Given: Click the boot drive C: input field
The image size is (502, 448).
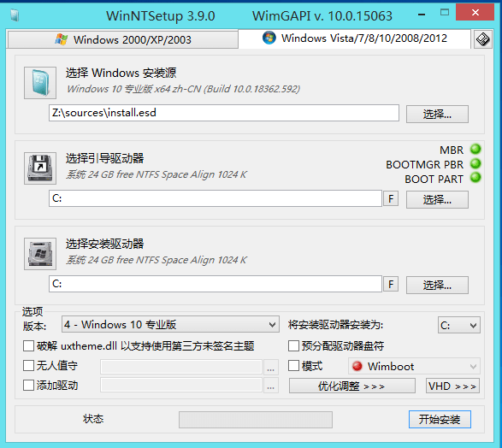Looking at the screenshot, I should click(216, 198).
